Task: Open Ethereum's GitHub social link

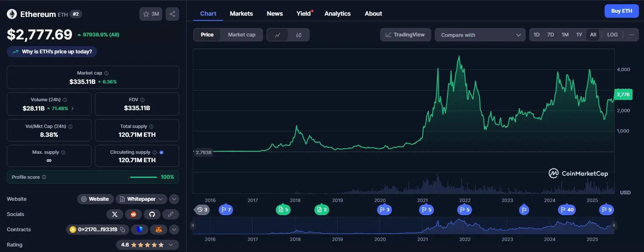Action: coord(152,214)
